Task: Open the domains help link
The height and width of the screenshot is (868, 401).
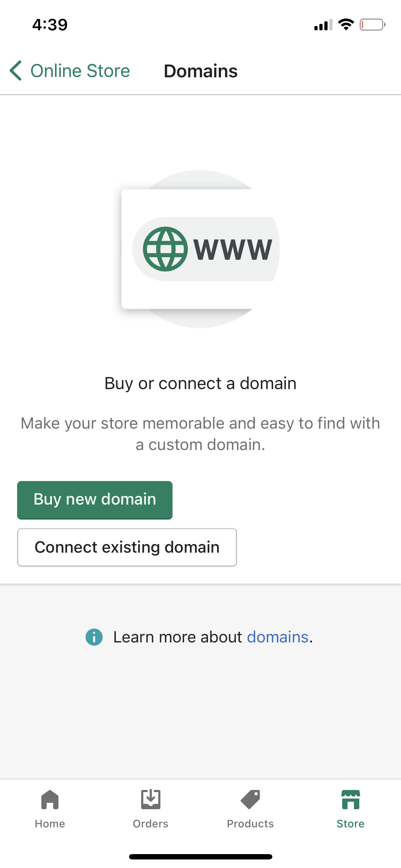Action: click(x=278, y=637)
